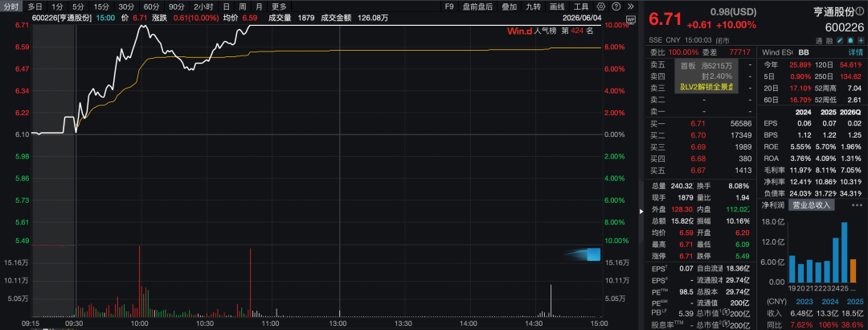
Task: Click the Win.d logo on the chart
Action: (x=520, y=31)
